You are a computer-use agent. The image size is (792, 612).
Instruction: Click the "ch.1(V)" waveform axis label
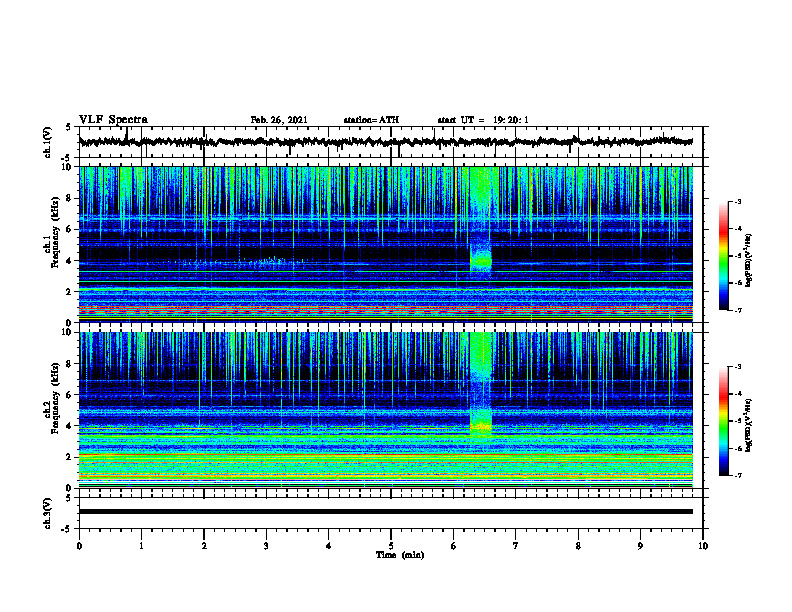[x=48, y=142]
